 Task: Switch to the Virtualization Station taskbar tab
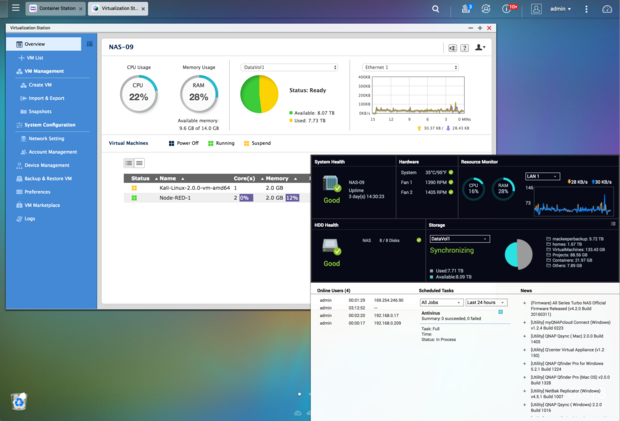[118, 8]
